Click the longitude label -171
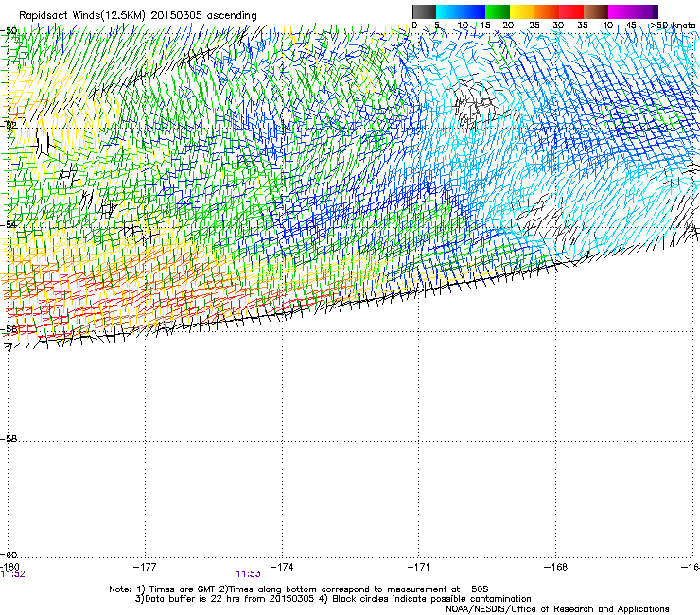Screen dimensions: 700x615 point(418,567)
